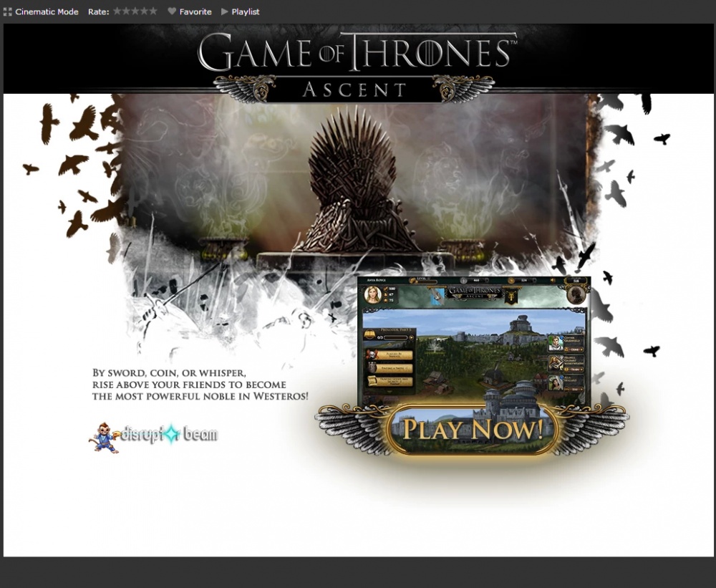Rate the game two stars

(x=127, y=11)
